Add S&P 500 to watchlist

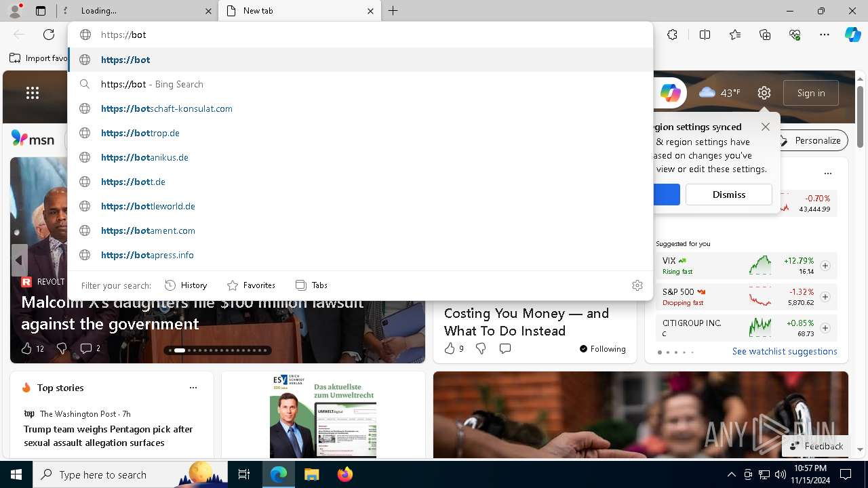(825, 297)
